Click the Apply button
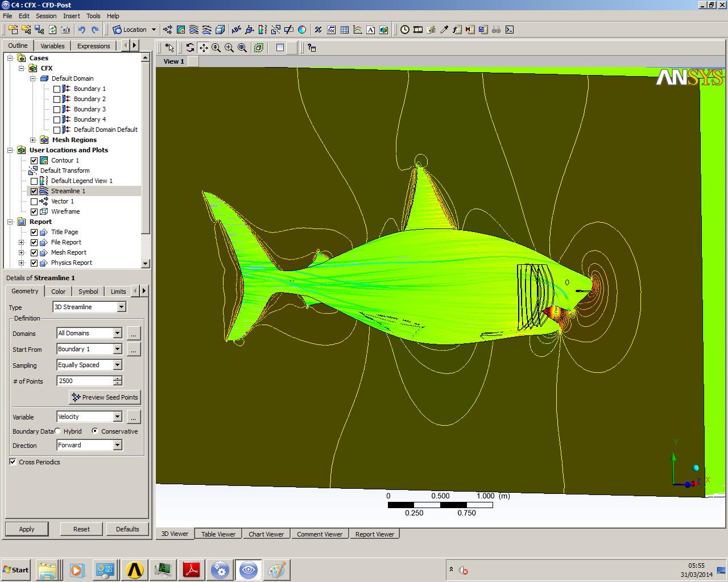Viewport: 728px width, 582px height. [x=27, y=529]
